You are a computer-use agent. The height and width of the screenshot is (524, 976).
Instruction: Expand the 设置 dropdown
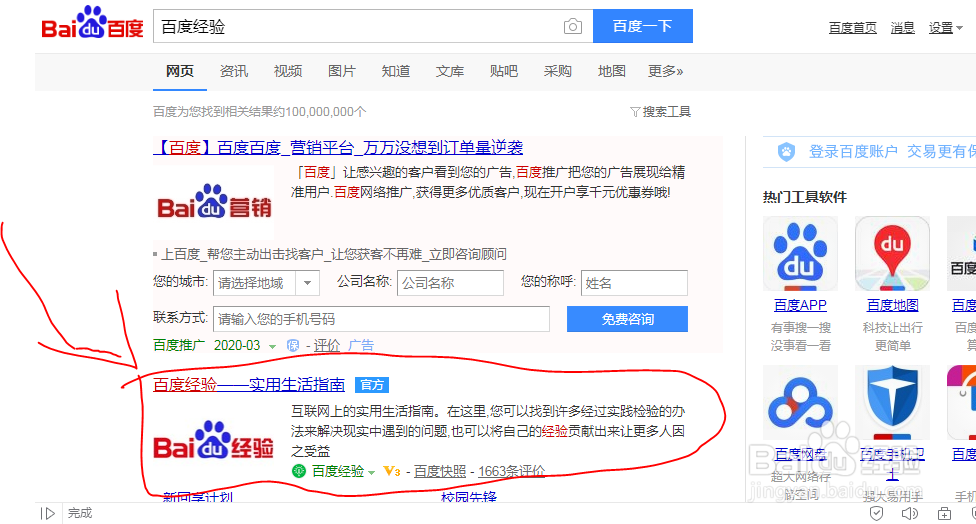point(945,27)
